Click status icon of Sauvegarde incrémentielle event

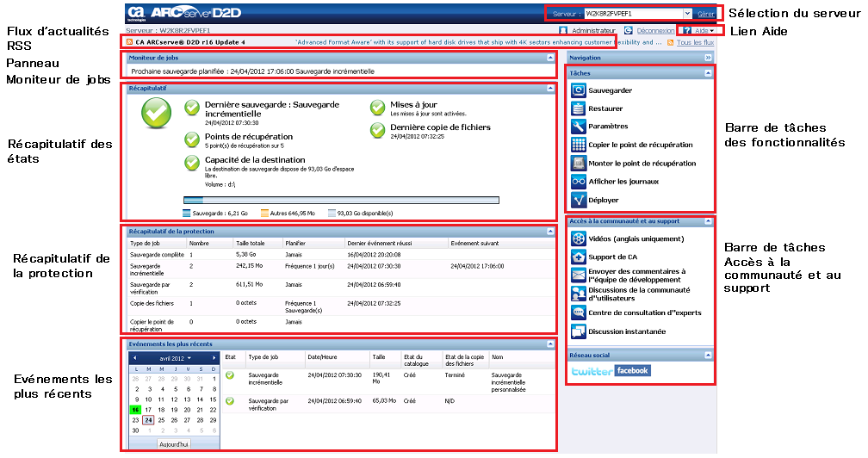pyautogui.click(x=230, y=375)
